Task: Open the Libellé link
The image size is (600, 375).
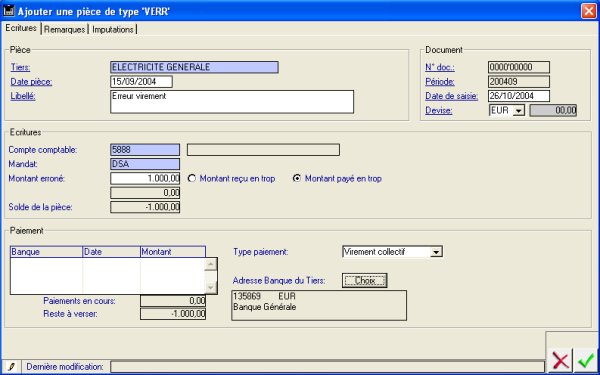Action: [23, 96]
